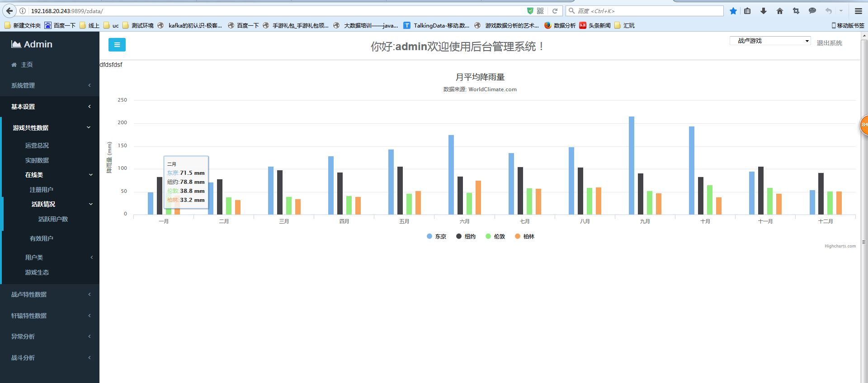Screen dimensions: 868x383
Task: Show bookmarks list icon
Action: [748, 11]
